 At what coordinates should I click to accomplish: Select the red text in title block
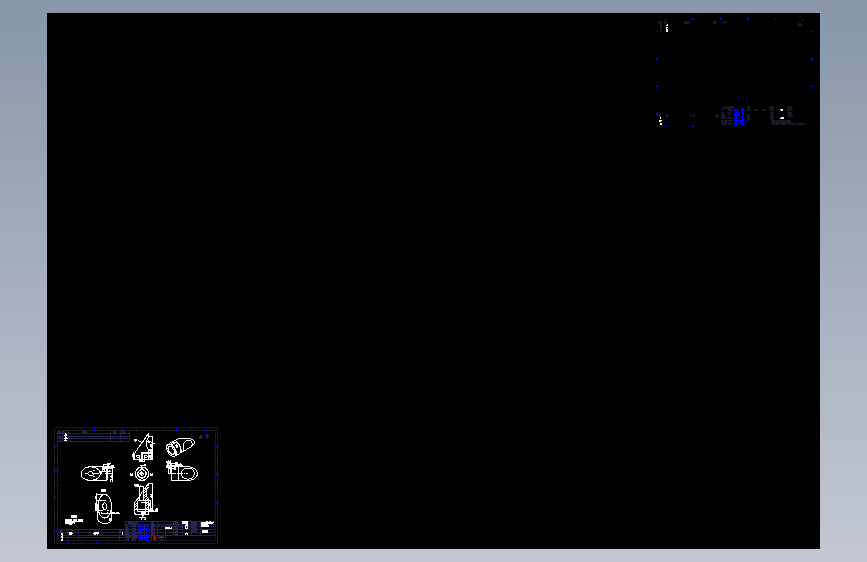click(x=159, y=537)
